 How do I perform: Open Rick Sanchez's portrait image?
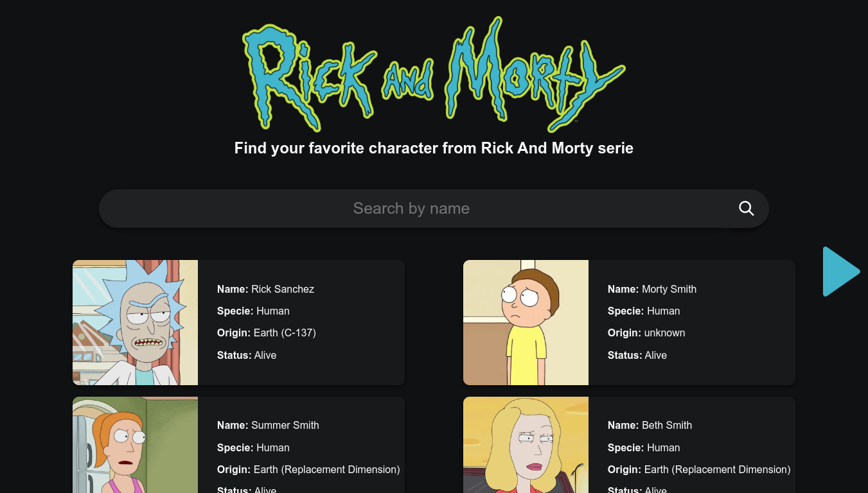coord(135,322)
